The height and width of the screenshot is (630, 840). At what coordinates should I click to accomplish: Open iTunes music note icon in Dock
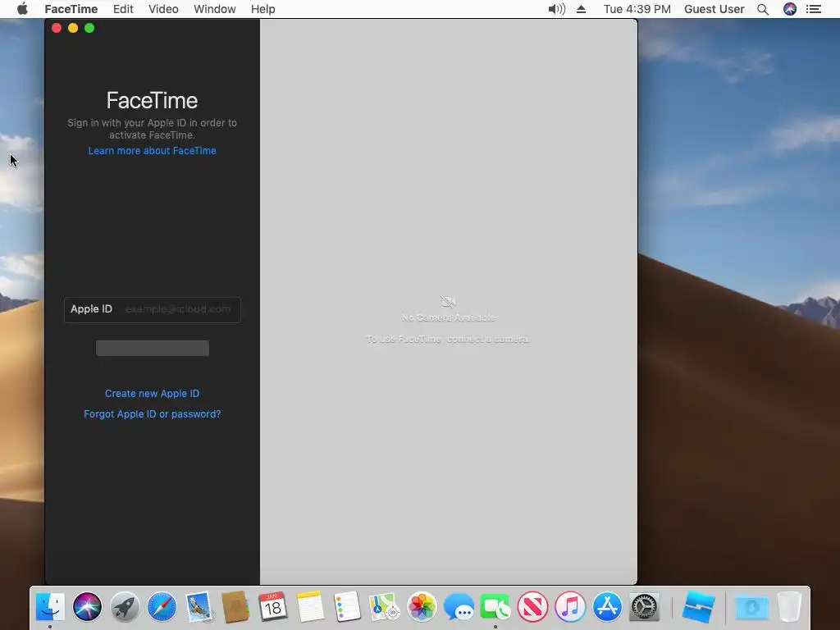[x=570, y=607]
